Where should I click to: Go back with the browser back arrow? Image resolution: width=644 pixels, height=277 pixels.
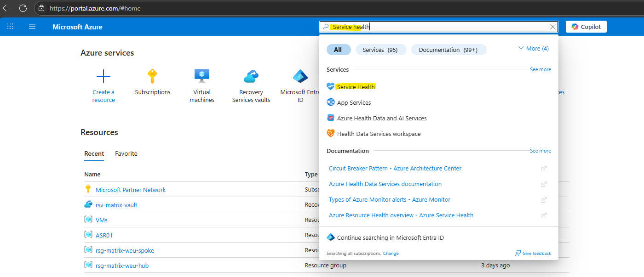pos(6,8)
